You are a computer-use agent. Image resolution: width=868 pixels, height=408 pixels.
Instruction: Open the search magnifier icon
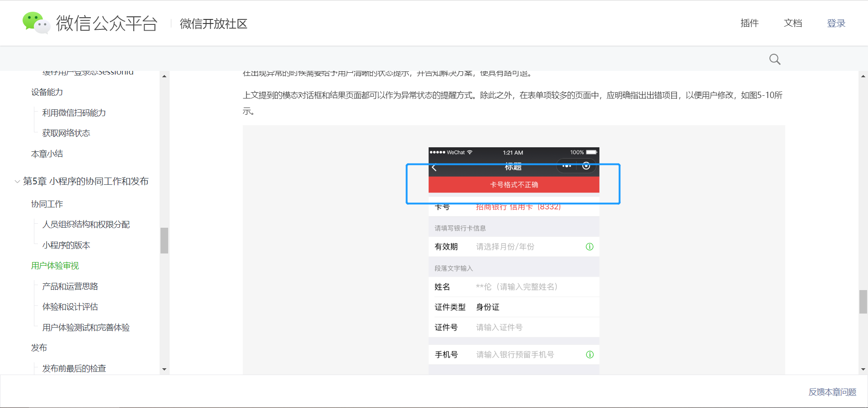coord(775,59)
